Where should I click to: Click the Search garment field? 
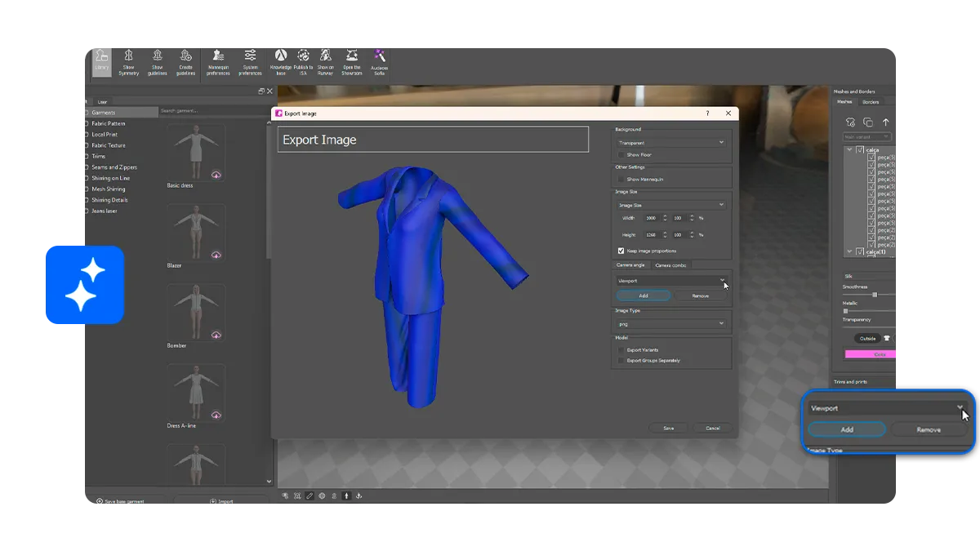pos(214,111)
